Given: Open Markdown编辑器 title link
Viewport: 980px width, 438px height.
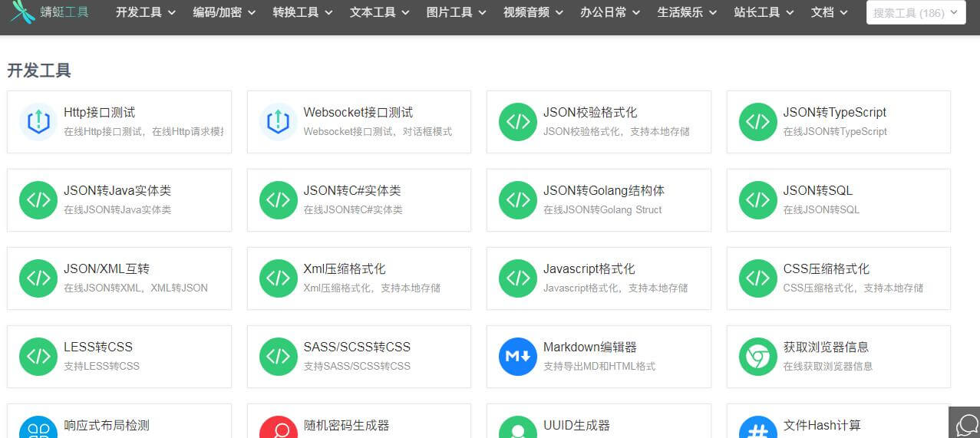Looking at the screenshot, I should pos(590,347).
